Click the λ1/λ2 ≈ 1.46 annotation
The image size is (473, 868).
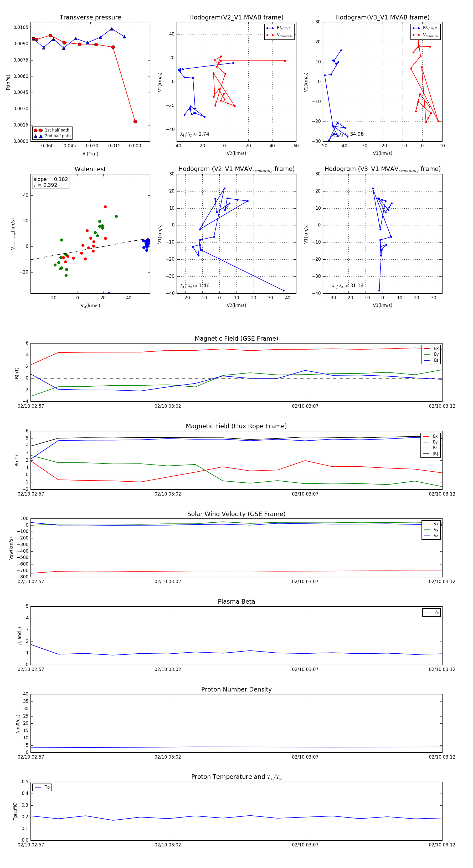194,286
